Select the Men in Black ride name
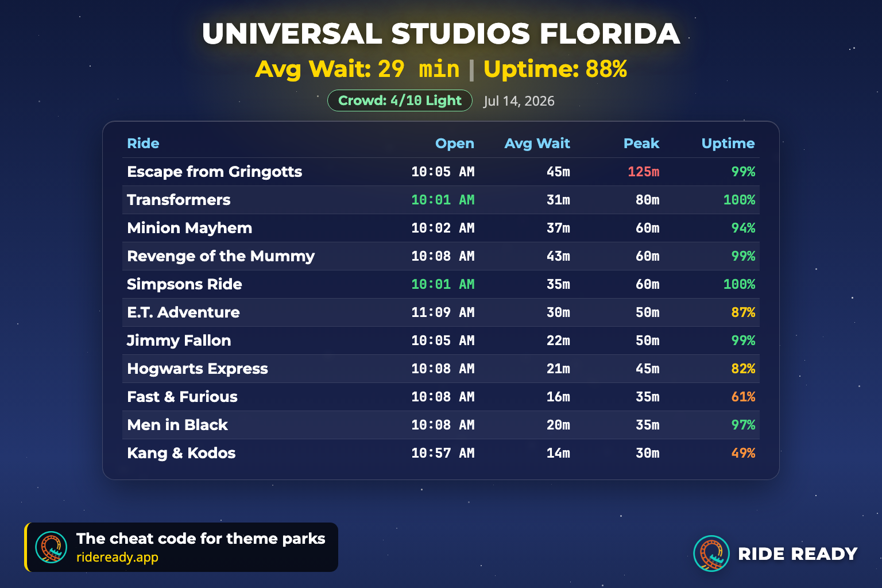This screenshot has width=882, height=588. coord(177,425)
